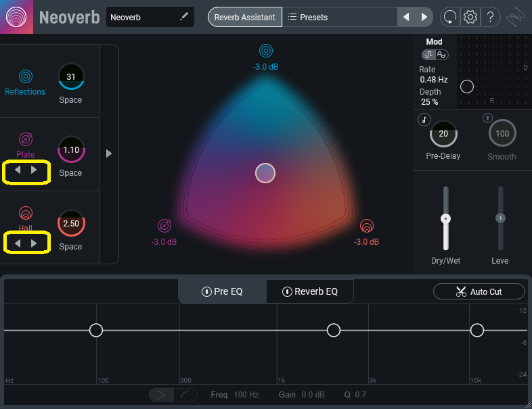
Task: Toggle the Pre-Delay tempo sync note button
Action: coord(424,119)
